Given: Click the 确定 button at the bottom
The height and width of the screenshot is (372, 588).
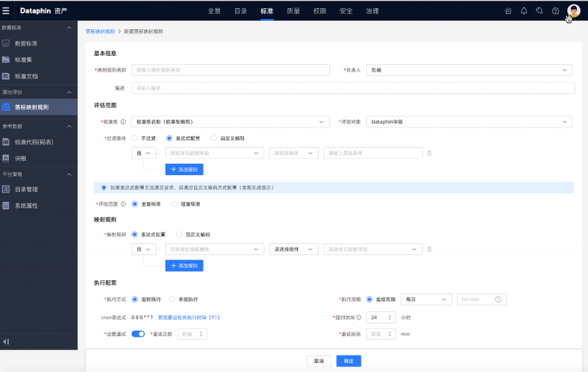Looking at the screenshot, I should (348, 361).
